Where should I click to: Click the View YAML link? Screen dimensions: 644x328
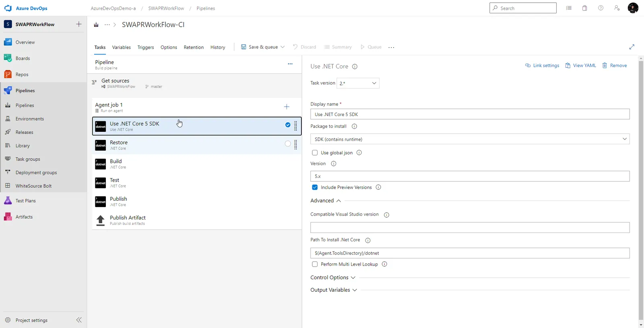point(580,65)
